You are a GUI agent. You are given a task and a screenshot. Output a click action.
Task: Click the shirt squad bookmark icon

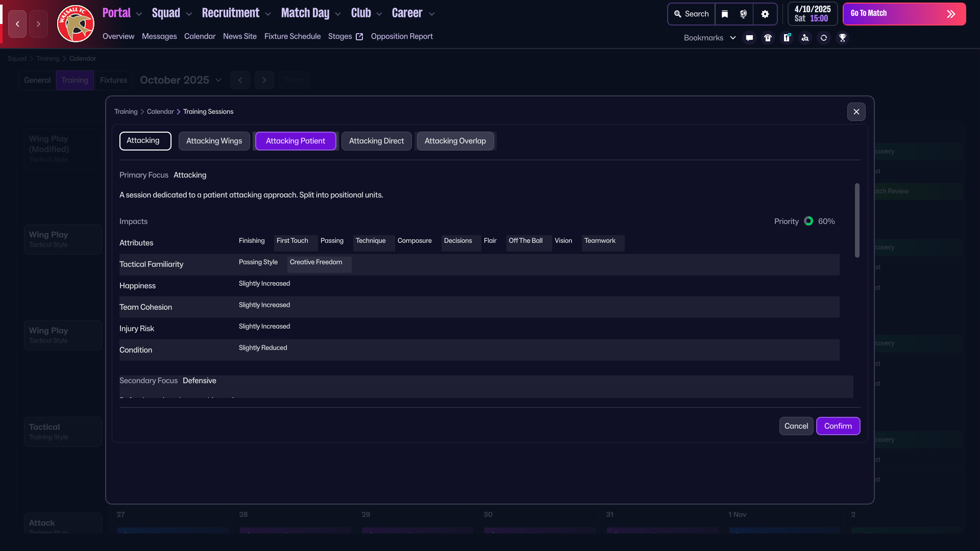pos(768,38)
